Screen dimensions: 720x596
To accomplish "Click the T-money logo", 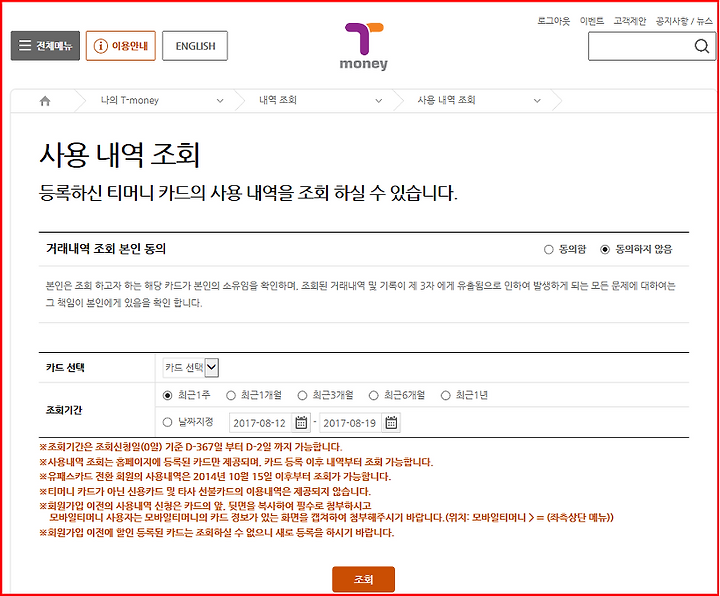I will click(x=364, y=46).
